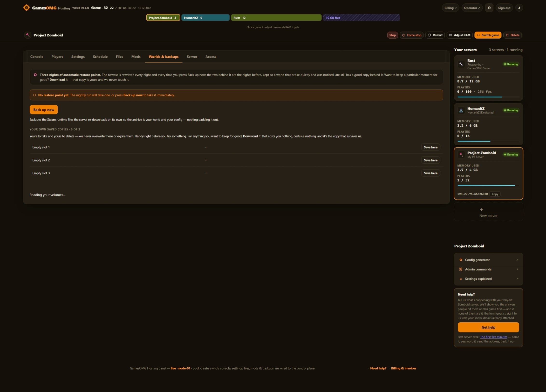This screenshot has height=392, width=546.
Task: Click the external arrow beside Config generator
Action: pos(517,260)
